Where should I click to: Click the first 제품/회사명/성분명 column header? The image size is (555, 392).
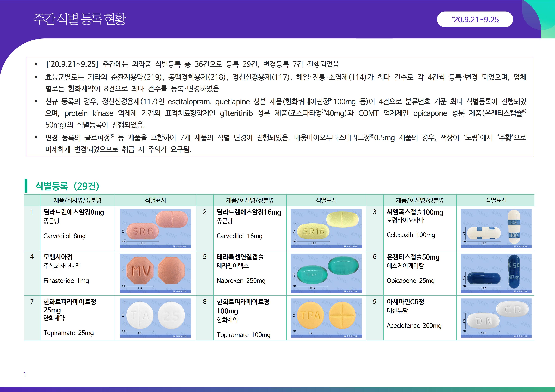pos(77,200)
